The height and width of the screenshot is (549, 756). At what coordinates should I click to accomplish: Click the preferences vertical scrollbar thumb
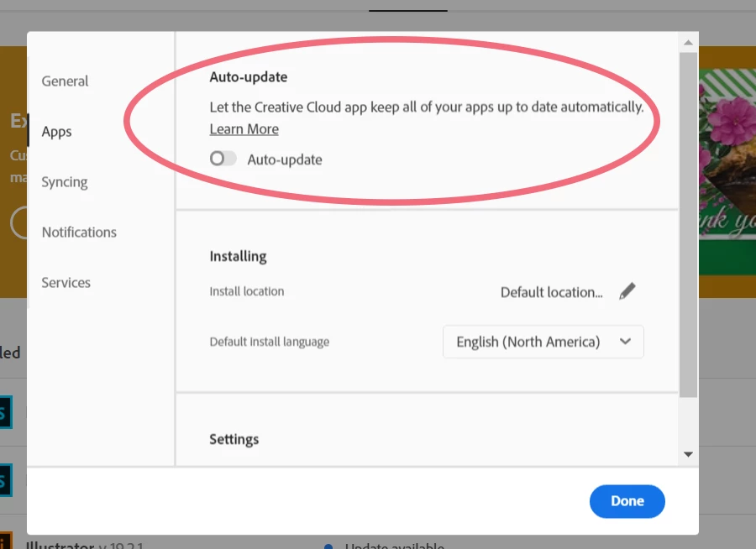[x=688, y=225]
